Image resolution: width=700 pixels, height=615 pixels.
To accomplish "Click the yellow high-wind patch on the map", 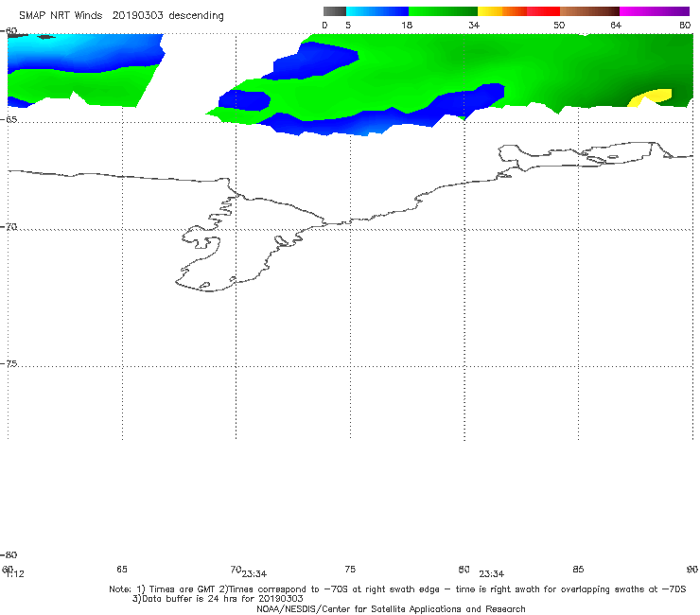I will tap(651, 97).
